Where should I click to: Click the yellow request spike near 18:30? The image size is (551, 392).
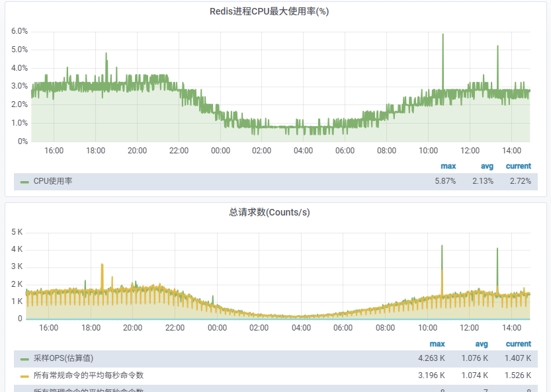pyautogui.click(x=102, y=266)
